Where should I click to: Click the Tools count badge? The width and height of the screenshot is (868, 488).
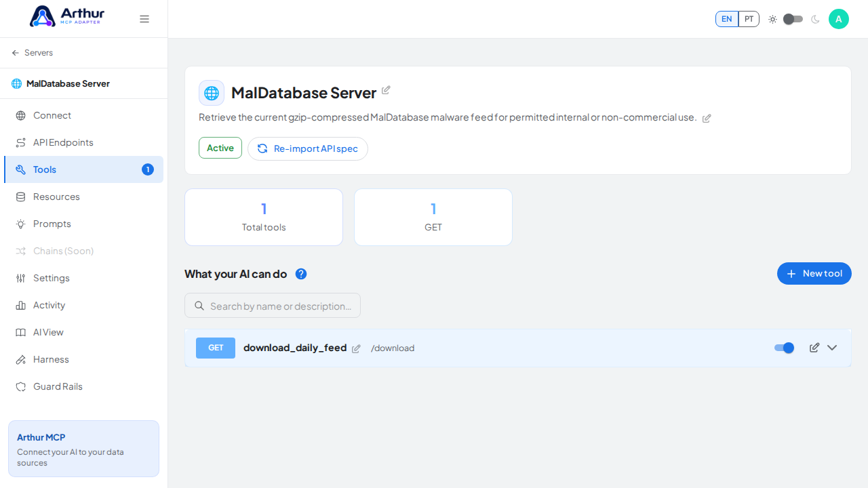[x=148, y=169]
